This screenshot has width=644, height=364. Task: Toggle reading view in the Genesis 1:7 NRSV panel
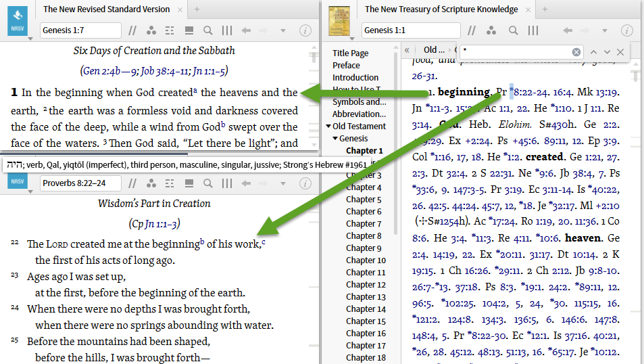(x=189, y=30)
